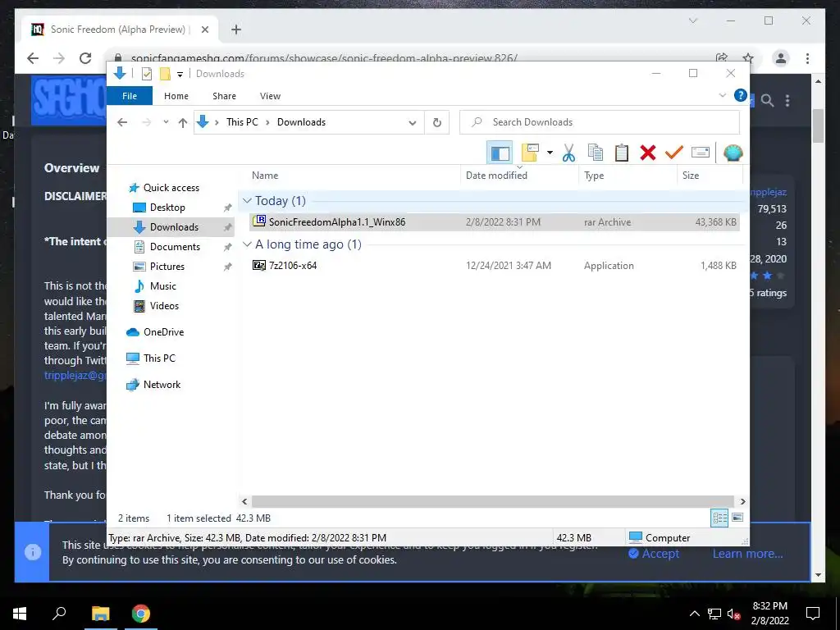Select Pictures in navigation pane
This screenshot has height=630, width=840.
(x=167, y=267)
